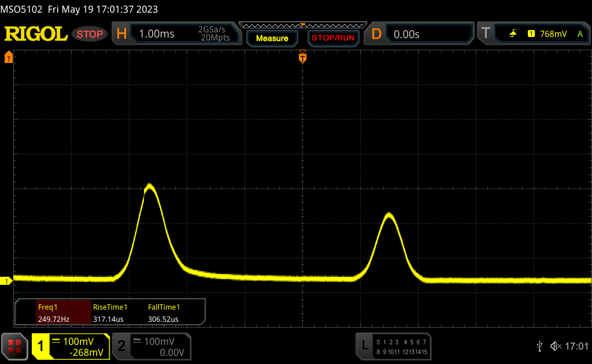Image resolution: width=592 pixels, height=364 pixels.
Task: Open the trigger T settings icon
Action: [486, 33]
